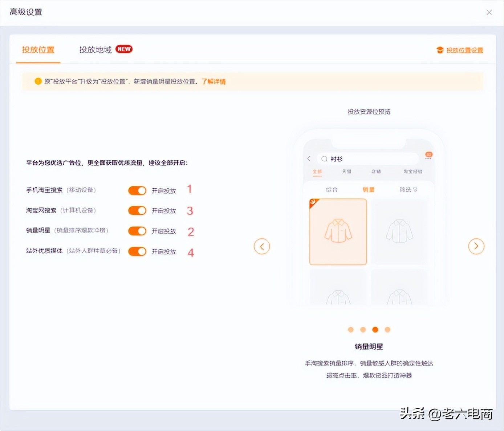Screen dimensions: 504x431
Task: Click the left carousel arrow beside the preview
Action: [x=262, y=246]
